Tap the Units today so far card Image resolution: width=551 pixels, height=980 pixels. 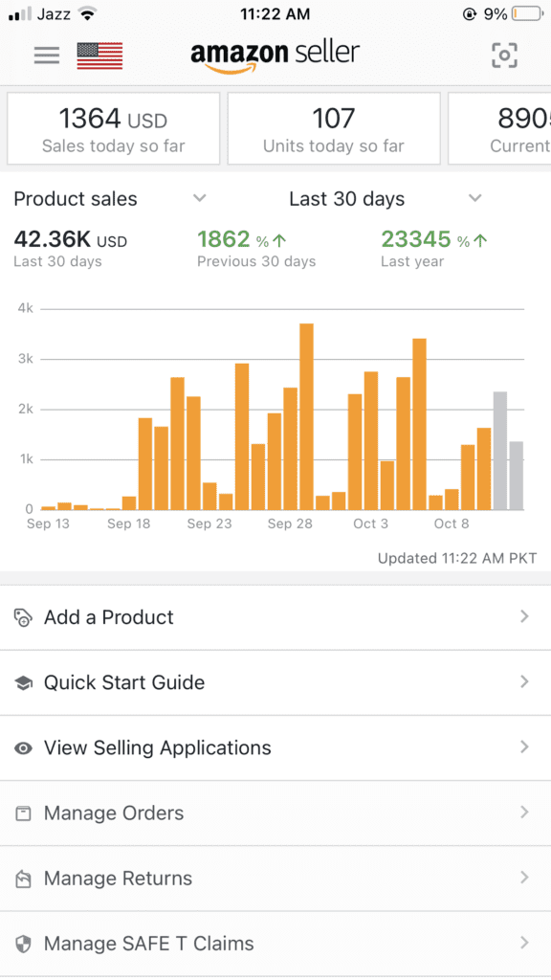(334, 129)
